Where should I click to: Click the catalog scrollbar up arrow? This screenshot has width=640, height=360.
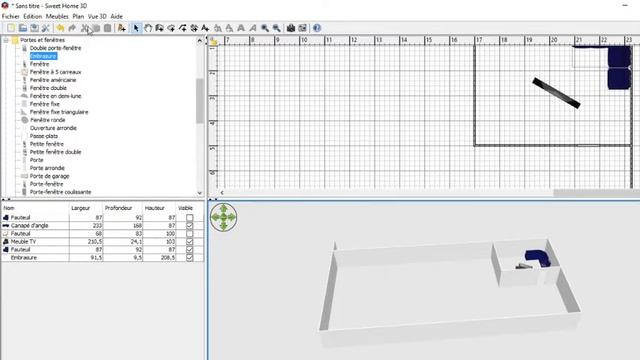coord(200,40)
